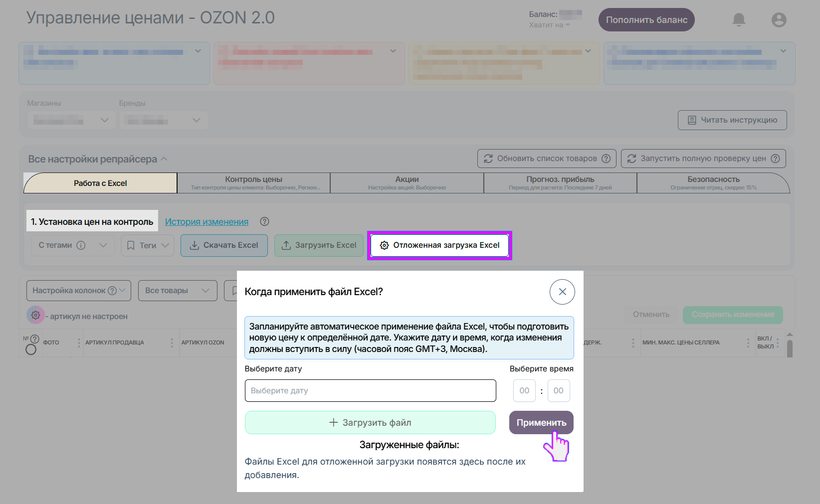820x504 pixels.
Task: Expand the blue notification card chevron
Action: pos(198,51)
